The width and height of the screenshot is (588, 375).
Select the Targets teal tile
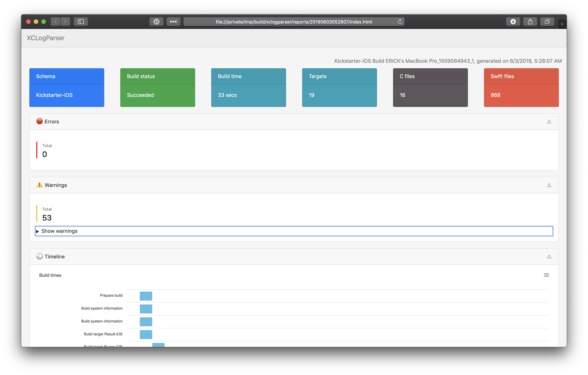[339, 86]
